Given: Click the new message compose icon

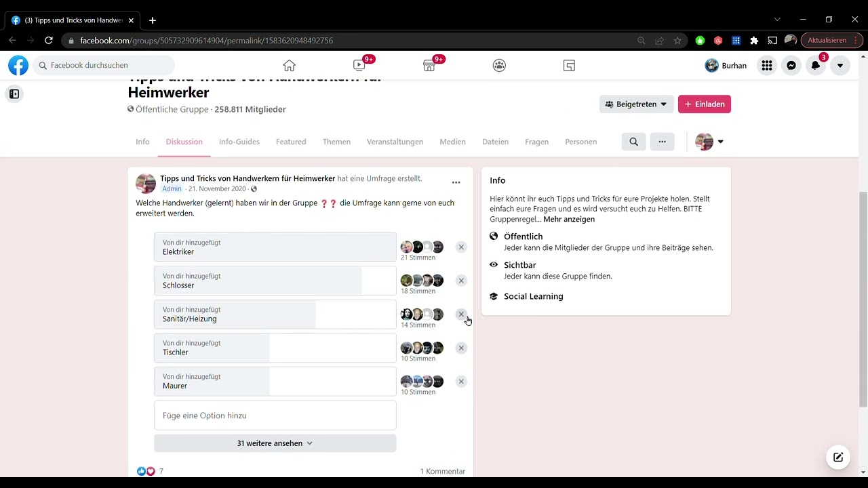Looking at the screenshot, I should [x=838, y=457].
